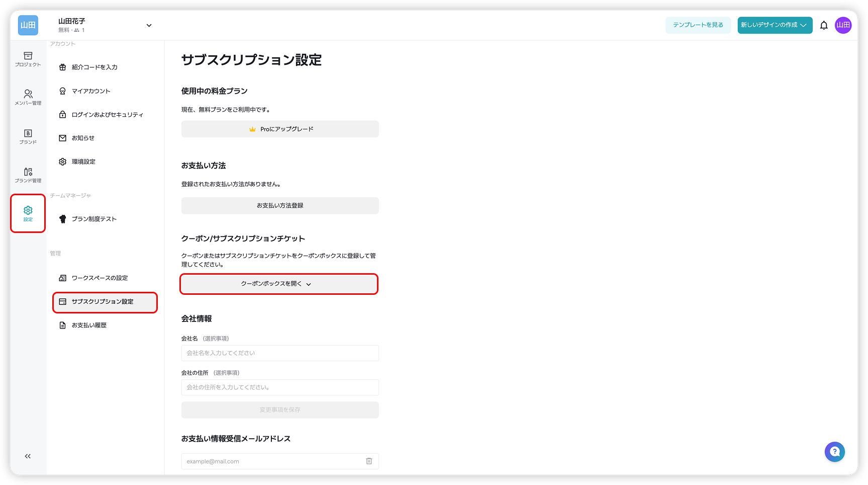
Task: Click the Proにアップグレード button
Action: pos(279,129)
